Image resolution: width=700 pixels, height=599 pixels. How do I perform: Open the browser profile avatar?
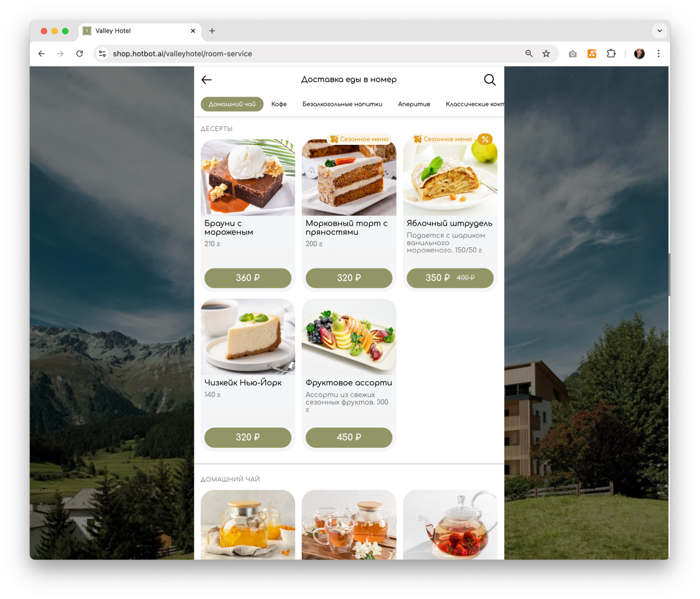tap(639, 54)
